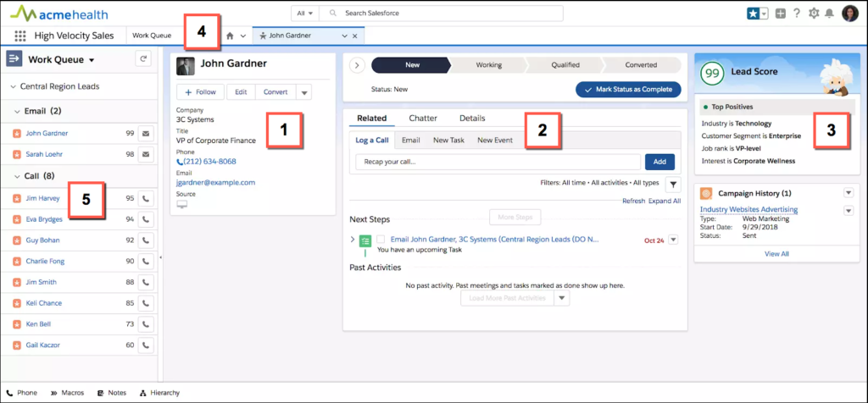
Task: Open the Favorites list dropdown arrow
Action: [765, 14]
